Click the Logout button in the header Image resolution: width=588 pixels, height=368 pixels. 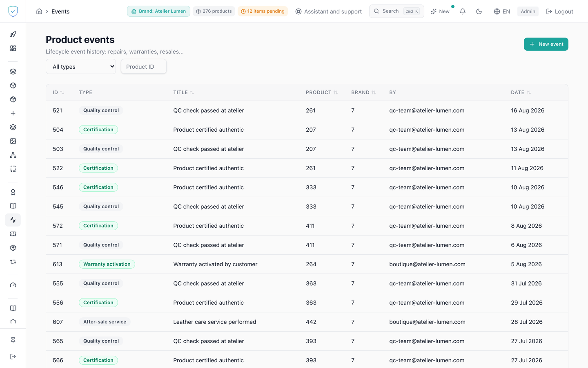(560, 11)
